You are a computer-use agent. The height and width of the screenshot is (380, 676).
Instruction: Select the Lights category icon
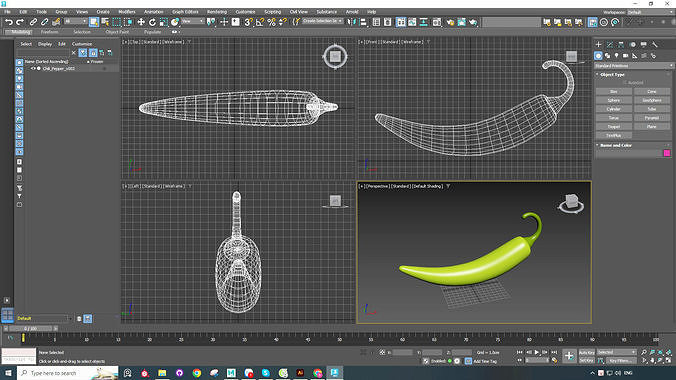(x=617, y=56)
